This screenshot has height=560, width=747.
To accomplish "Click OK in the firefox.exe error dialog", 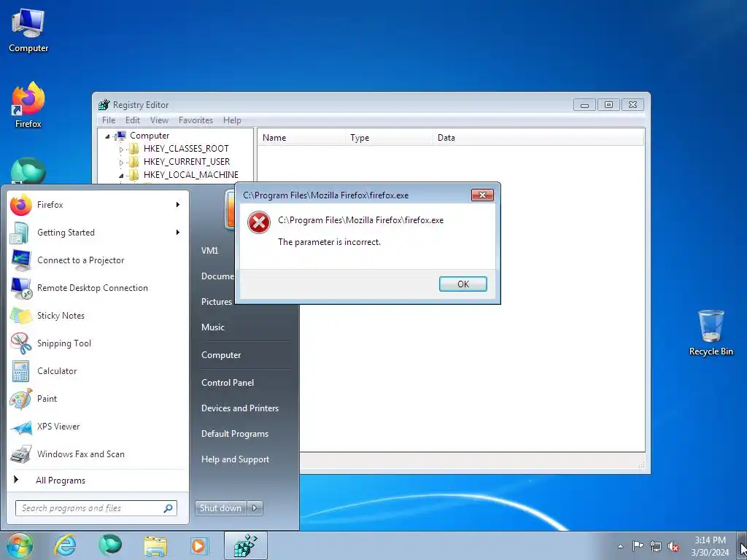I will [x=462, y=284].
